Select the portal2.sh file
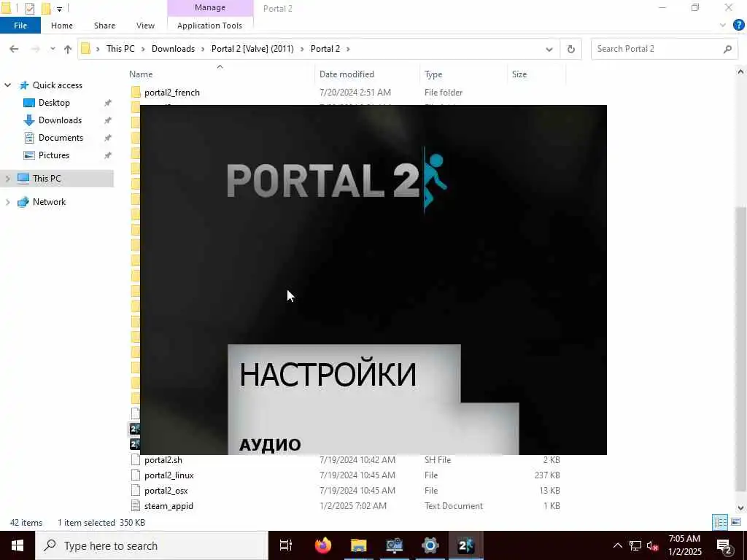This screenshot has width=747, height=560. coord(163,460)
